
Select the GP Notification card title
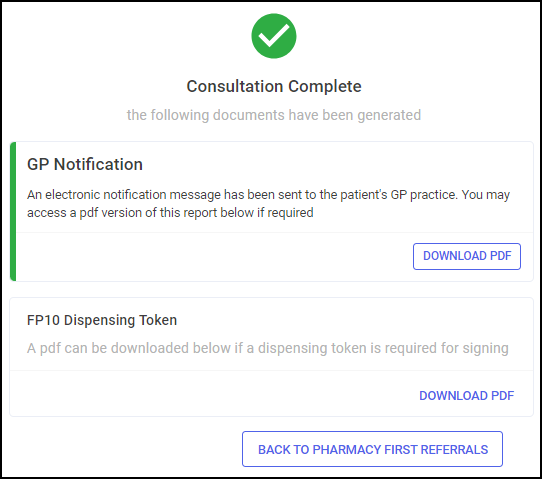tap(85, 164)
